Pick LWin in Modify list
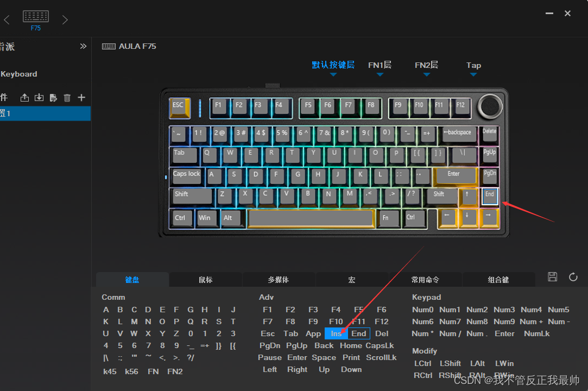588x391 pixels. coord(504,363)
